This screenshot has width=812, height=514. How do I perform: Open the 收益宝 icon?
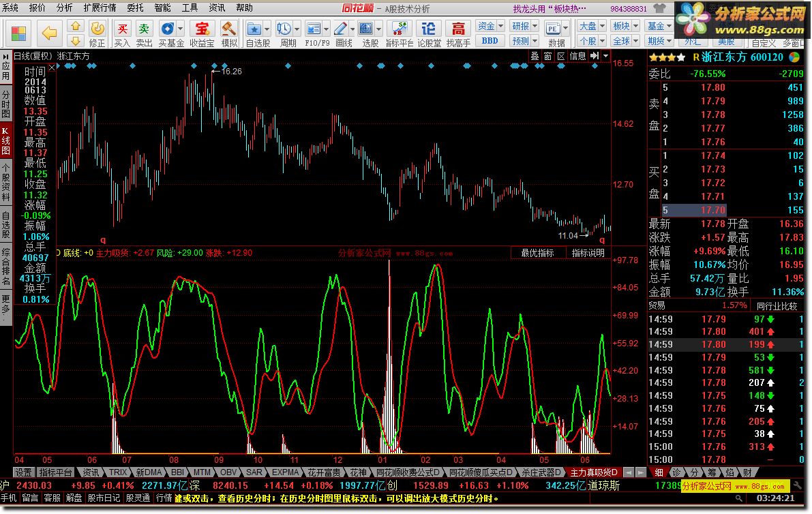pos(202,29)
